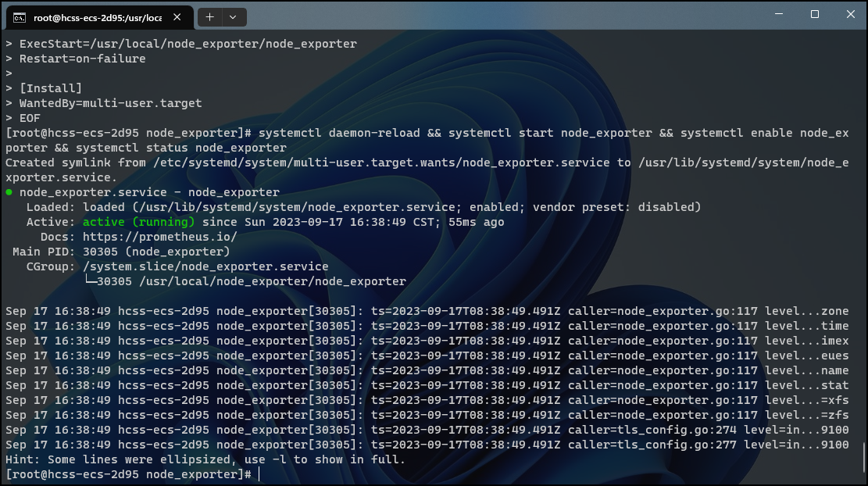The width and height of the screenshot is (868, 486).
Task: Click the final shell prompt input line
Action: click(132, 474)
